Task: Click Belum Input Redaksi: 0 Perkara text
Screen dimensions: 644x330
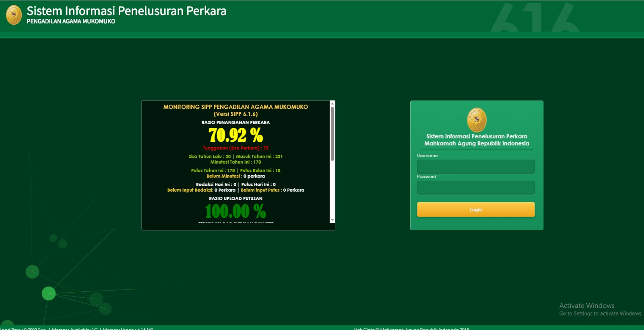Action: coord(201,191)
